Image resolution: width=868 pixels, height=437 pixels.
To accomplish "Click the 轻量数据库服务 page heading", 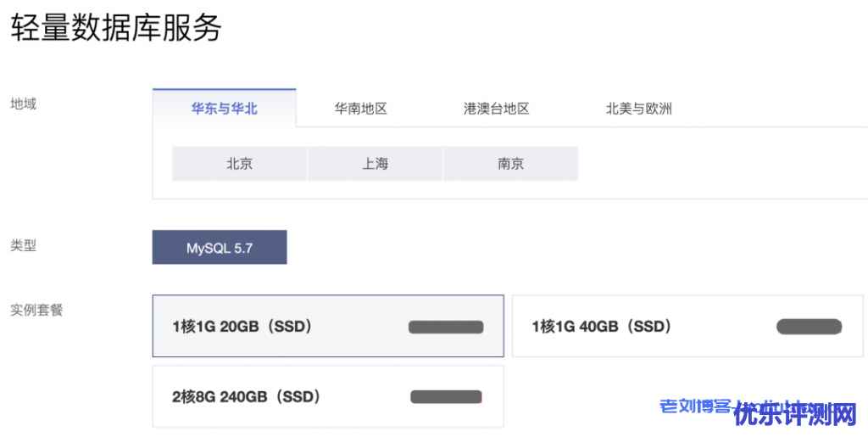I will (x=116, y=28).
